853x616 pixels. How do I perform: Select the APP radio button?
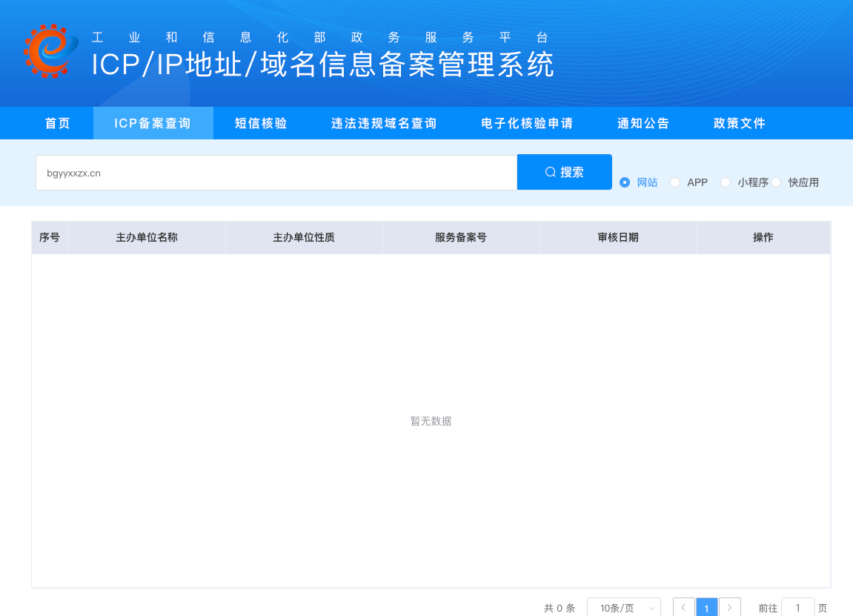coord(675,183)
